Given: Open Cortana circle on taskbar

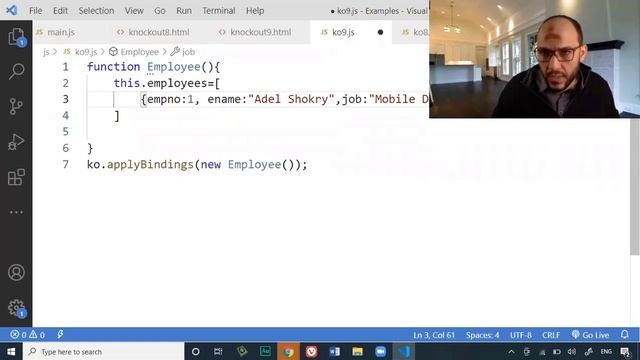Looking at the screenshot, I should click(196, 351).
